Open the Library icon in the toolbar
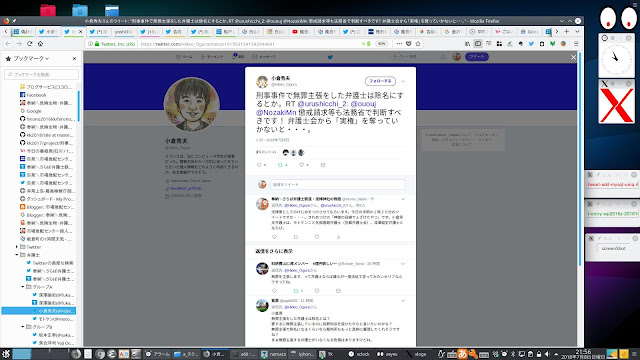The image size is (640, 360). (x=467, y=44)
